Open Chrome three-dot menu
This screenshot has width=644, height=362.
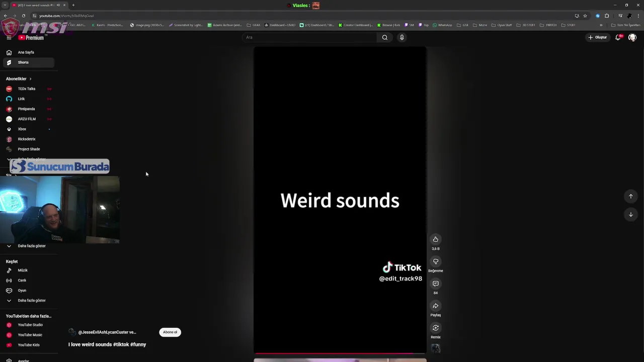638,16
